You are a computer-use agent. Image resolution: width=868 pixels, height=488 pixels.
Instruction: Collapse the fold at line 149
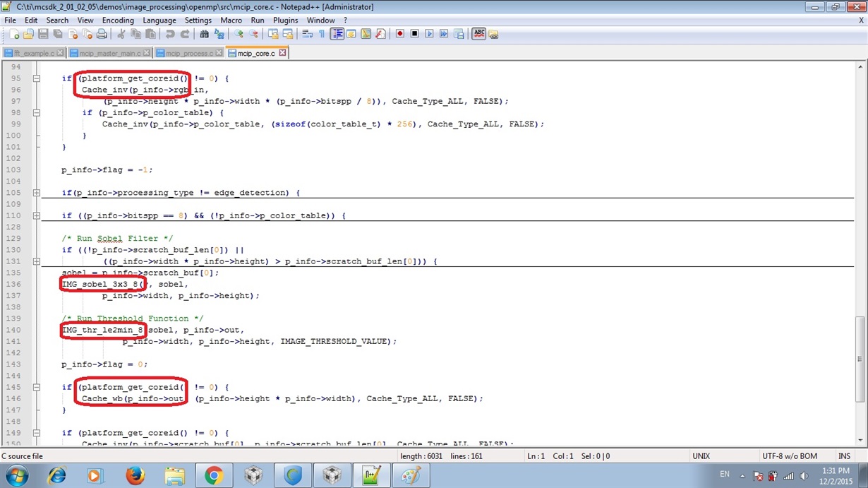pos(37,433)
